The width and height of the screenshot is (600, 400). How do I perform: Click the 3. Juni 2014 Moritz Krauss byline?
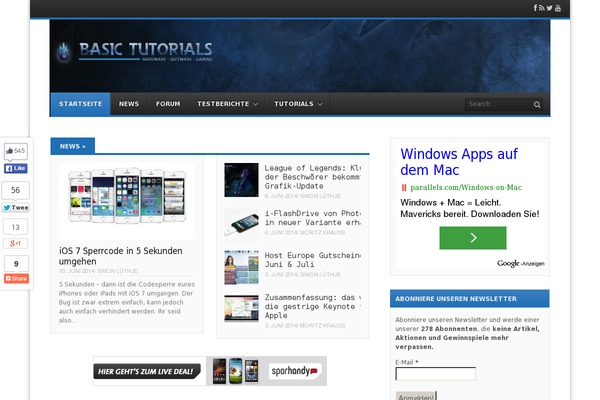(x=305, y=325)
